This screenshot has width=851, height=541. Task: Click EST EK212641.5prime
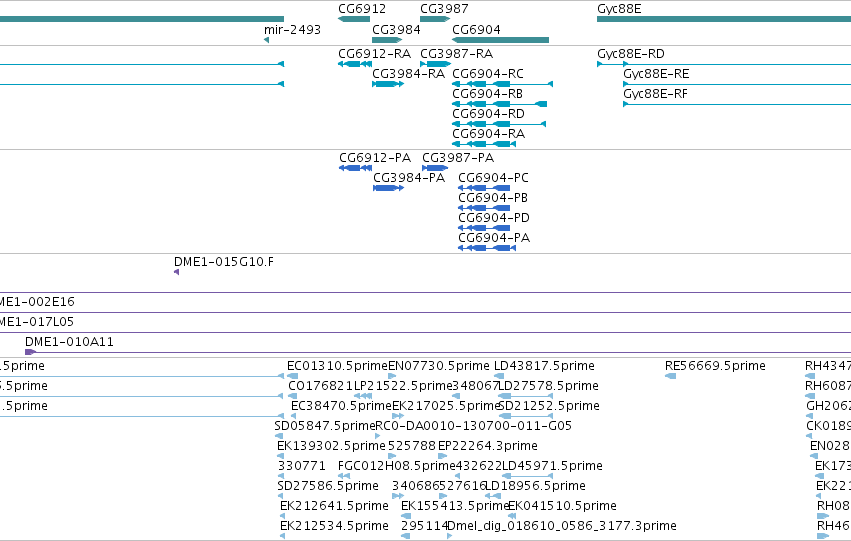334,506
